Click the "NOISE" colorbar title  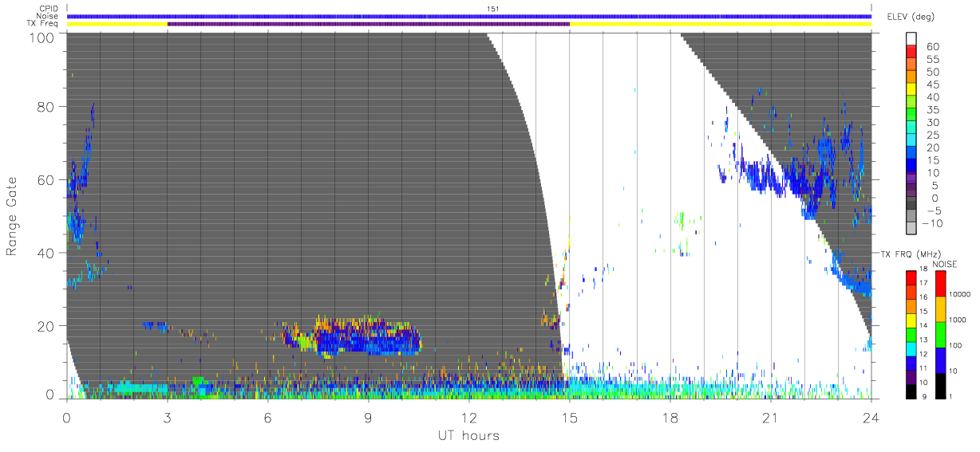click(x=945, y=264)
